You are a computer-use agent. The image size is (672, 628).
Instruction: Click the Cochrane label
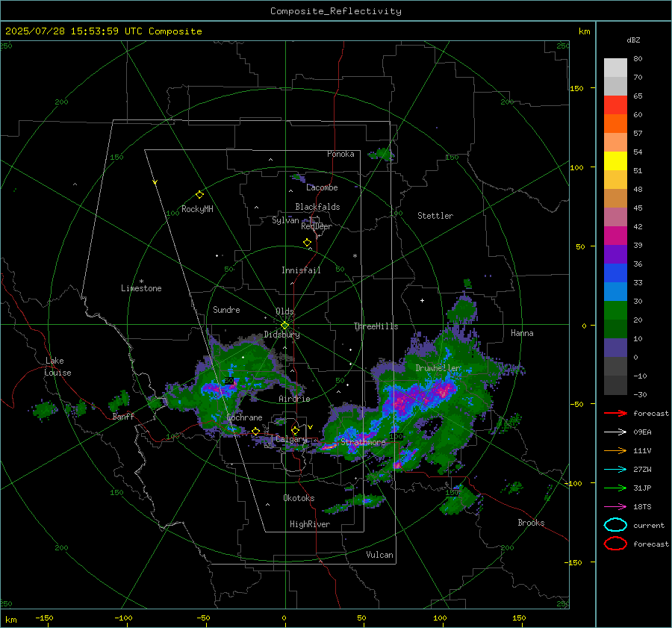pyautogui.click(x=244, y=417)
